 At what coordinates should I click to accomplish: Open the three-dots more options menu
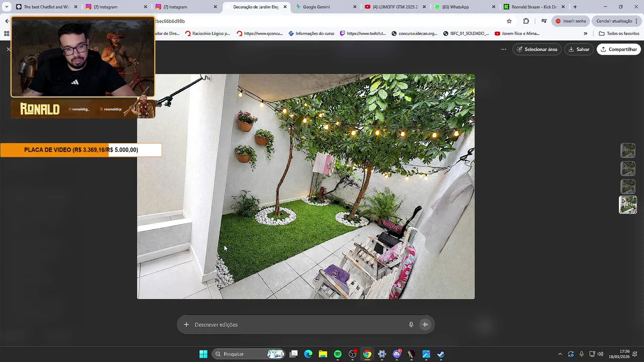(x=504, y=49)
